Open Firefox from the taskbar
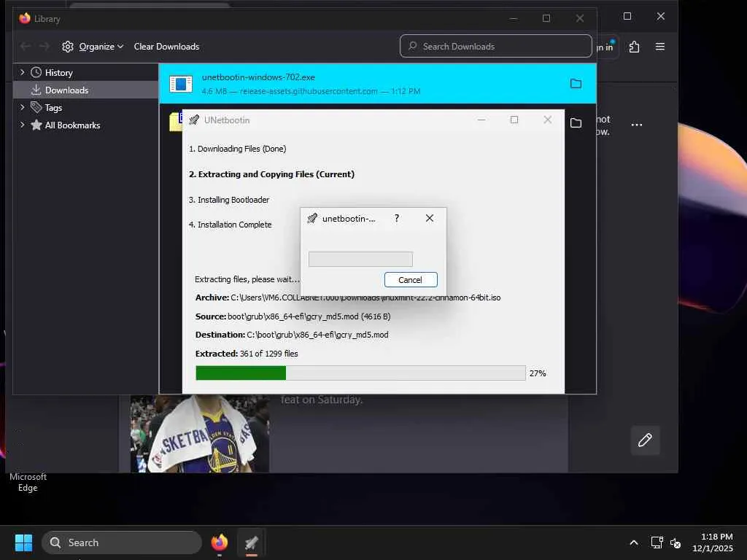Image resolution: width=747 pixels, height=560 pixels. coord(220,542)
